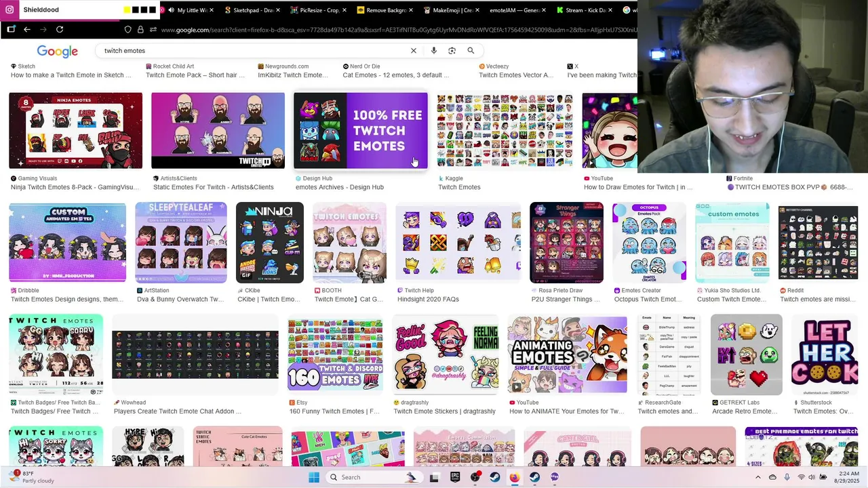Open the OneDrive cloud tray icon

pyautogui.click(x=772, y=477)
